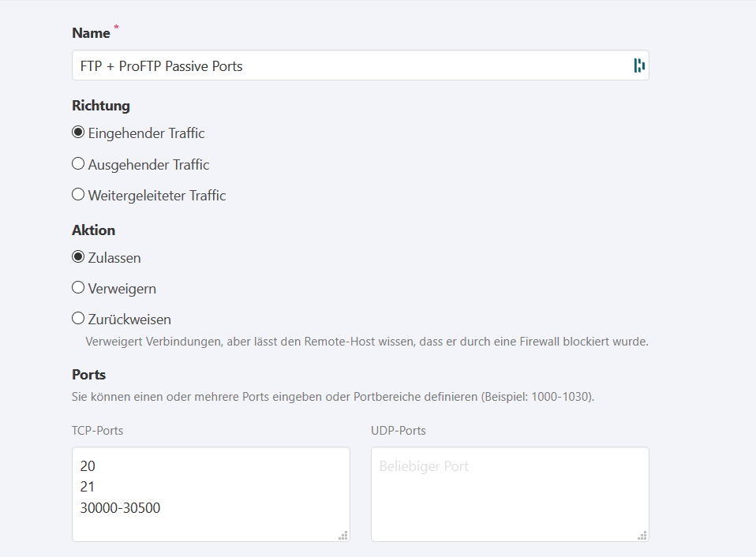Image resolution: width=756 pixels, height=557 pixels.
Task: Click the UDP-Ports textarea resize handle
Action: pyautogui.click(x=642, y=535)
